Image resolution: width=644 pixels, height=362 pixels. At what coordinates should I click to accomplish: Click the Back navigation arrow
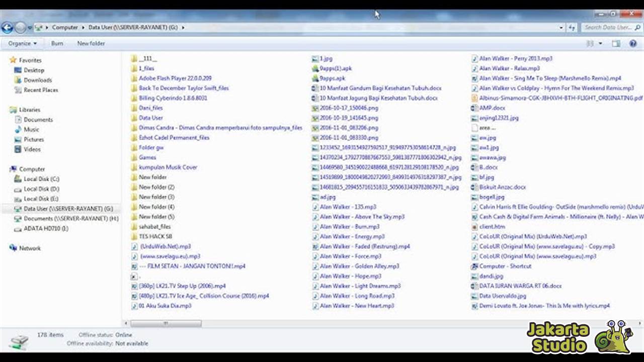point(7,27)
